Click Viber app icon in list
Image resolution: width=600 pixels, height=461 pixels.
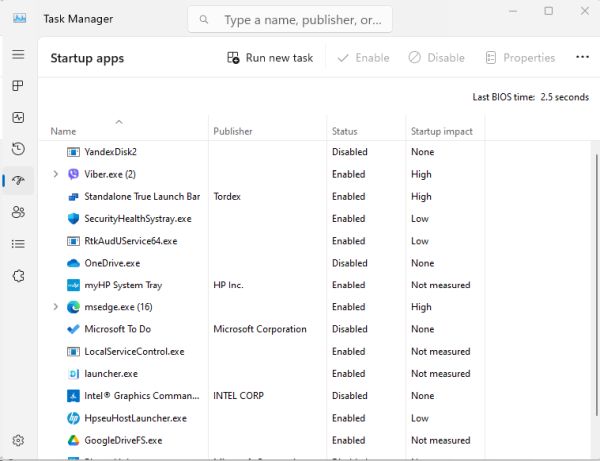click(x=73, y=174)
